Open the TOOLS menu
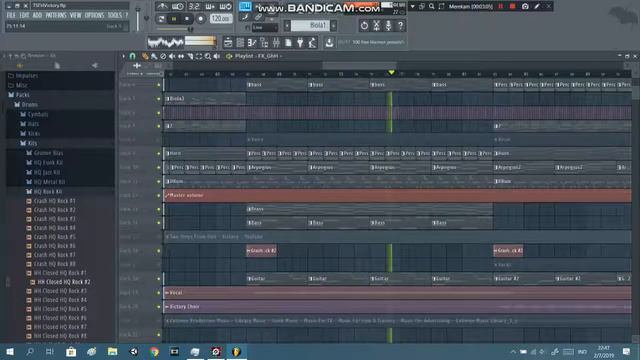The height and width of the screenshot is (360, 640). 115,16
